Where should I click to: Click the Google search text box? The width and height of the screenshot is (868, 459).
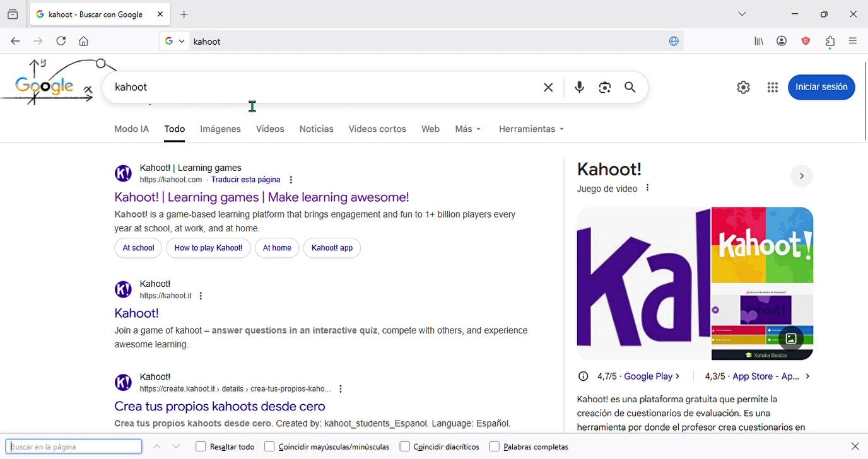tap(322, 87)
